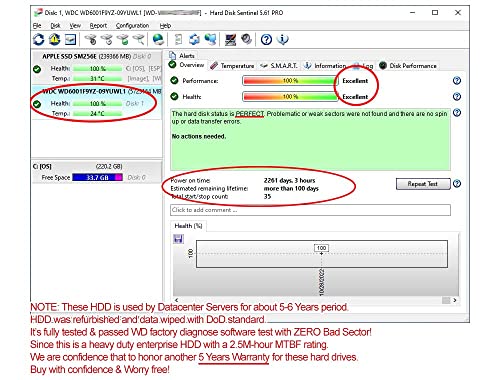Viewport: 500px width, 380px height.
Task: Click the yellow warning triangle toolbar icon
Action: 55,40
